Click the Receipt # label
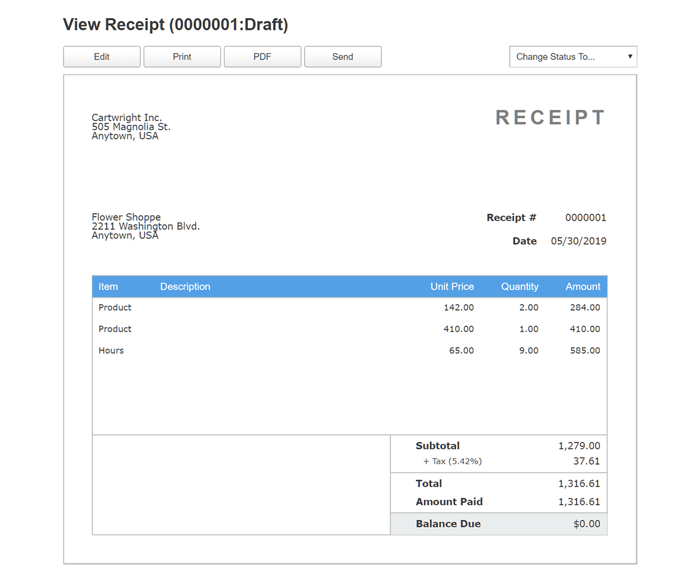 point(512,218)
